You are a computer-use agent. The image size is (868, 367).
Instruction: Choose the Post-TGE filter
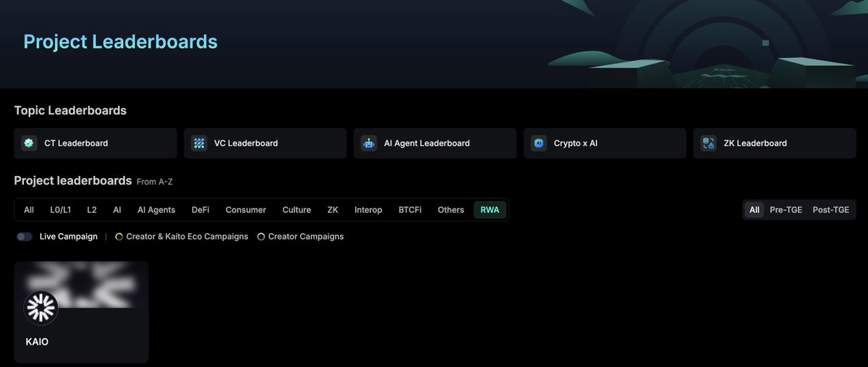[x=830, y=210]
